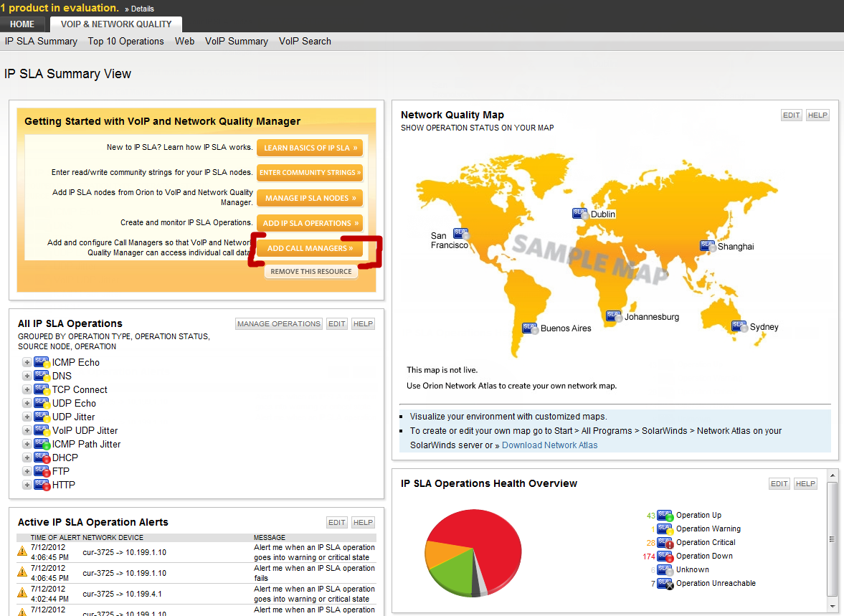Expand the ICMP Echo tree node
Viewport: 844px width, 616px height.
click(27, 362)
